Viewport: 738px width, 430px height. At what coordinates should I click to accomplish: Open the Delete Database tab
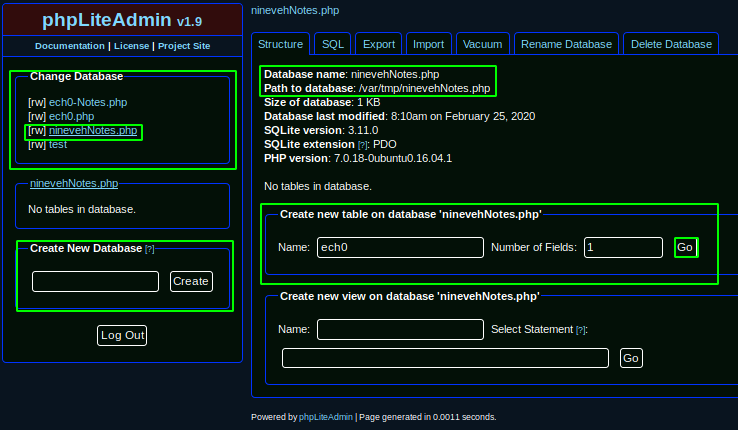670,44
